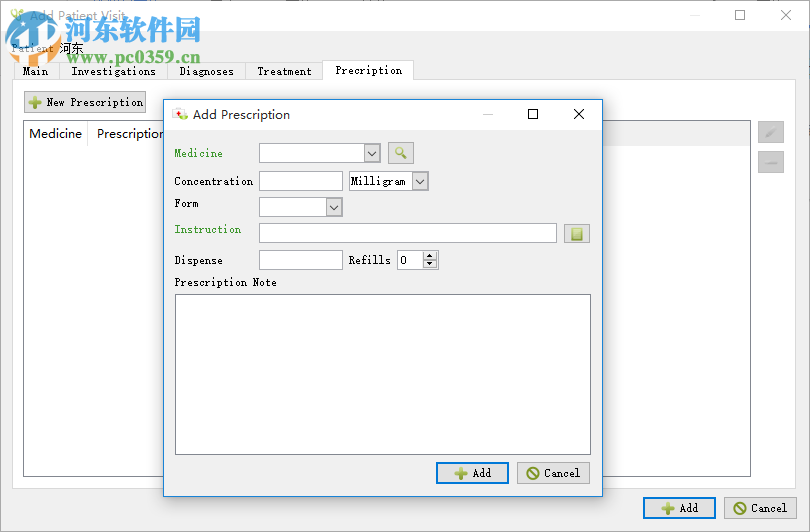Viewport: 810px width, 532px height.
Task: Focus the Dispense input field
Action: tap(301, 260)
